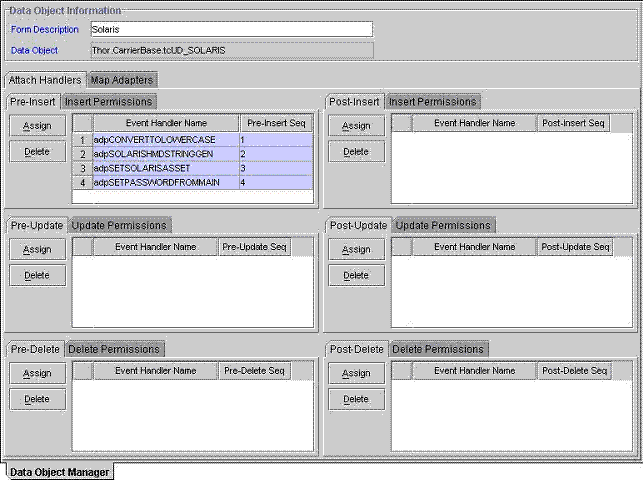Image resolution: width=643 pixels, height=480 pixels.
Task: Open Delete Permissions tab beside Post-Delete
Action: click(438, 349)
